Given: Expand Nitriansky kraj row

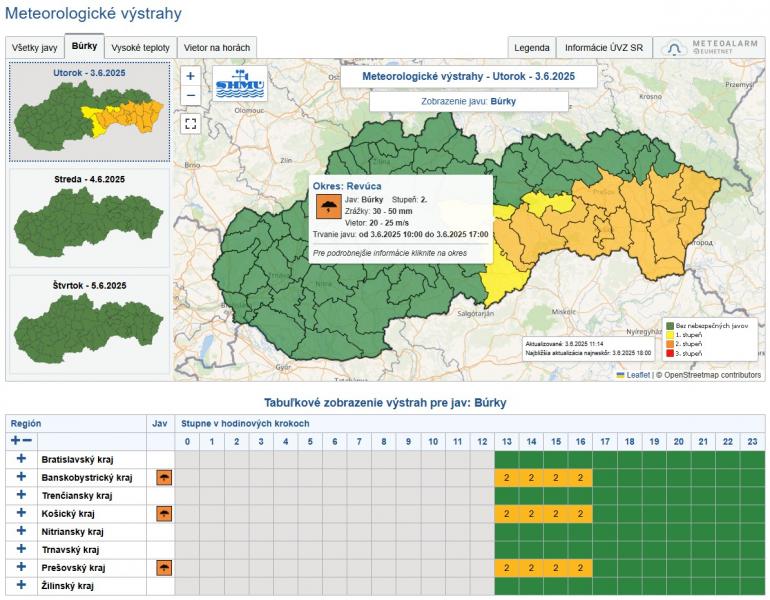Looking at the screenshot, I should pos(21,531).
